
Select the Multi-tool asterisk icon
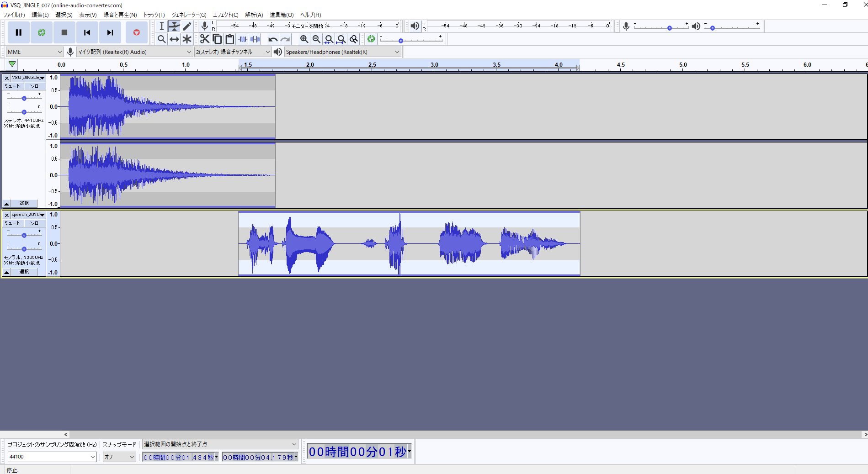tap(186, 39)
